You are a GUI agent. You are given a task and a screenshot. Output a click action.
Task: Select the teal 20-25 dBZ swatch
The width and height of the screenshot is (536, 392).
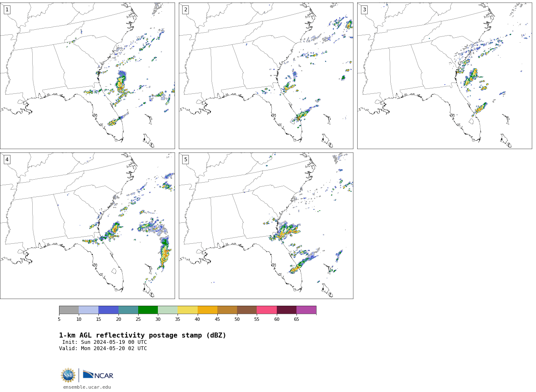(128, 310)
